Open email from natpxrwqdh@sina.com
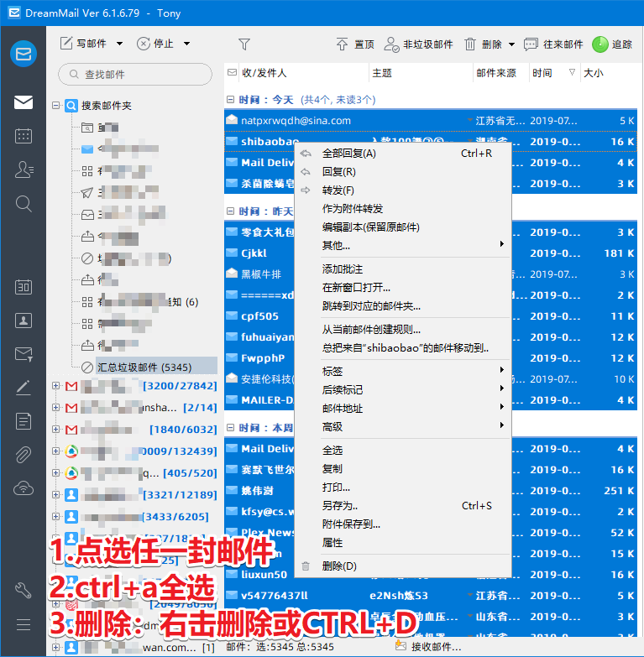The image size is (644, 657). pos(431,121)
